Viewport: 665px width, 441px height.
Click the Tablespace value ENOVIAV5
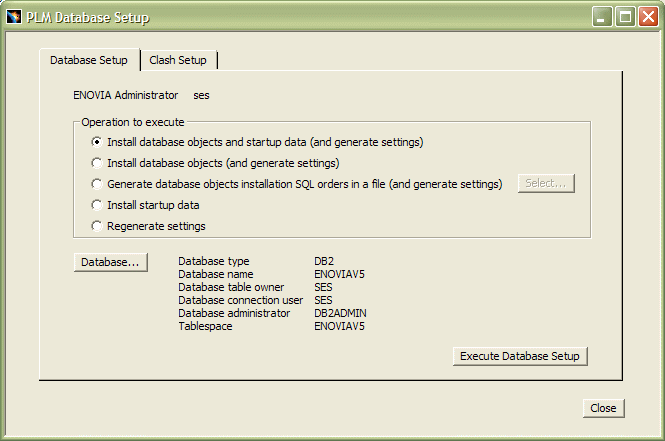click(339, 327)
